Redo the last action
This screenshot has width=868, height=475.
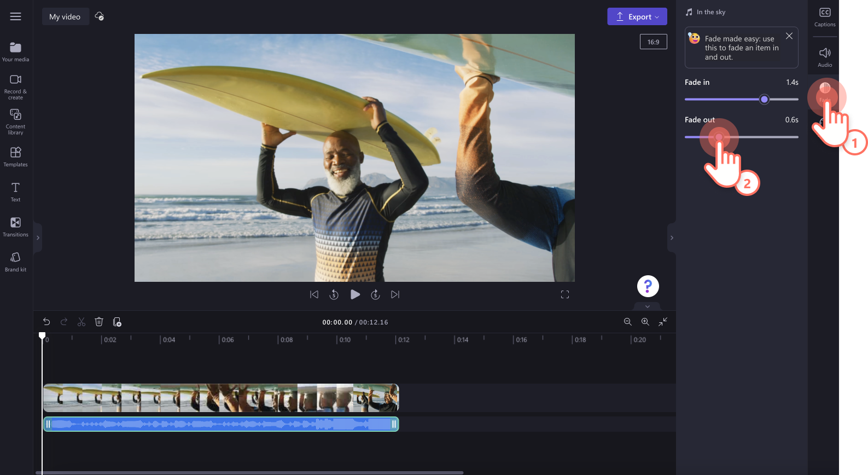[64, 322]
